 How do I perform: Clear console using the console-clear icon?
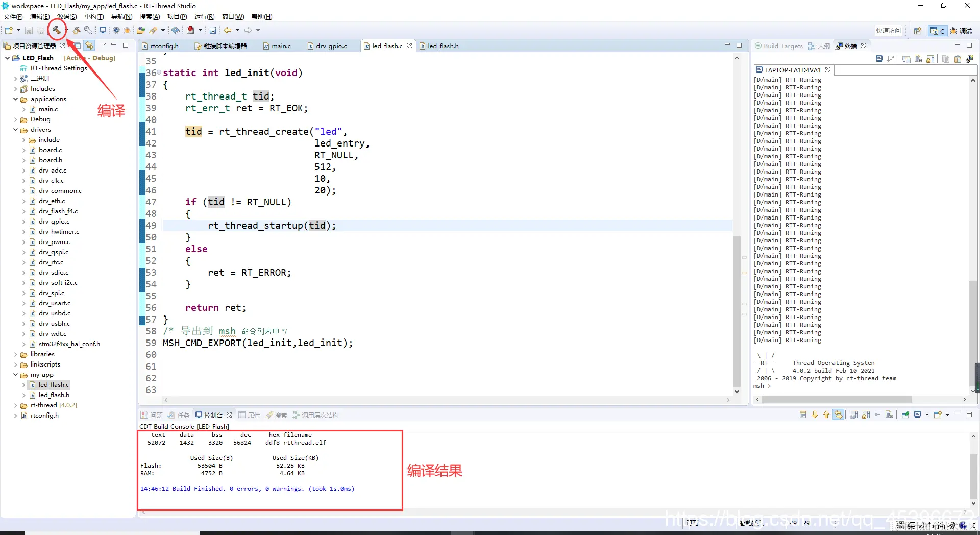click(x=890, y=415)
